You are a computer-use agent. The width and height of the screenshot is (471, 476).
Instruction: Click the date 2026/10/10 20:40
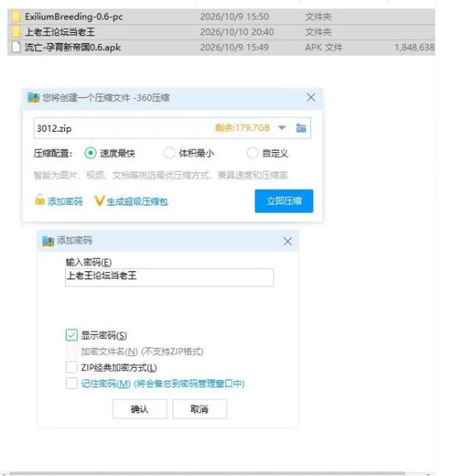[x=236, y=32]
